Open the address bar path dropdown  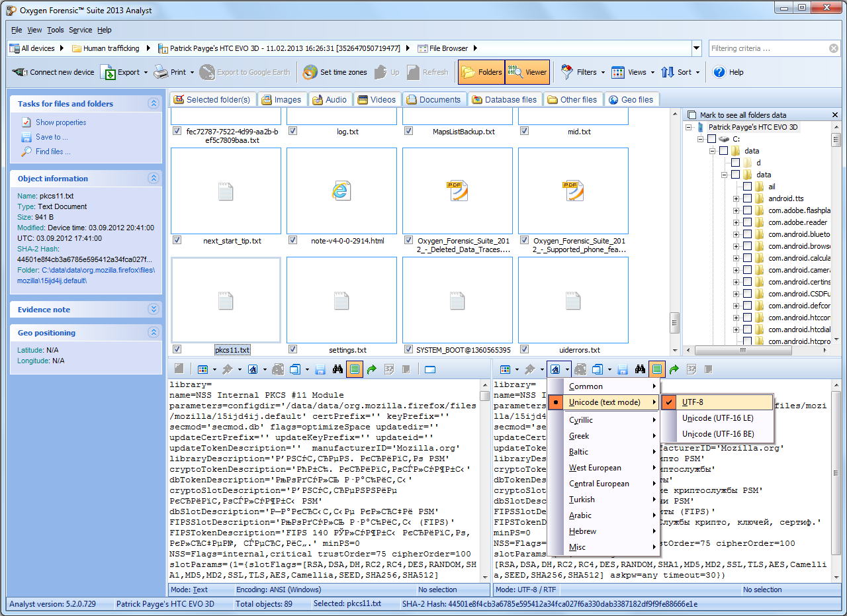click(x=696, y=48)
